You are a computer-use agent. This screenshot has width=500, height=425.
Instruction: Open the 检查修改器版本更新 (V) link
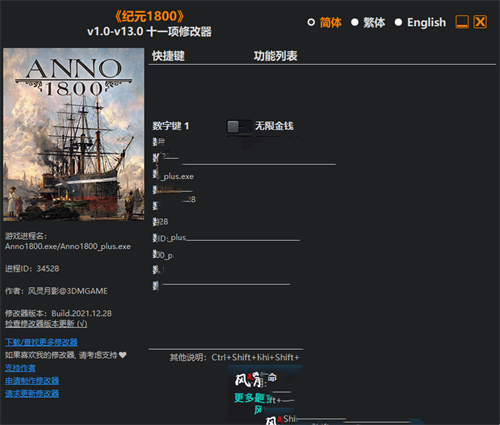pyautogui.click(x=46, y=324)
